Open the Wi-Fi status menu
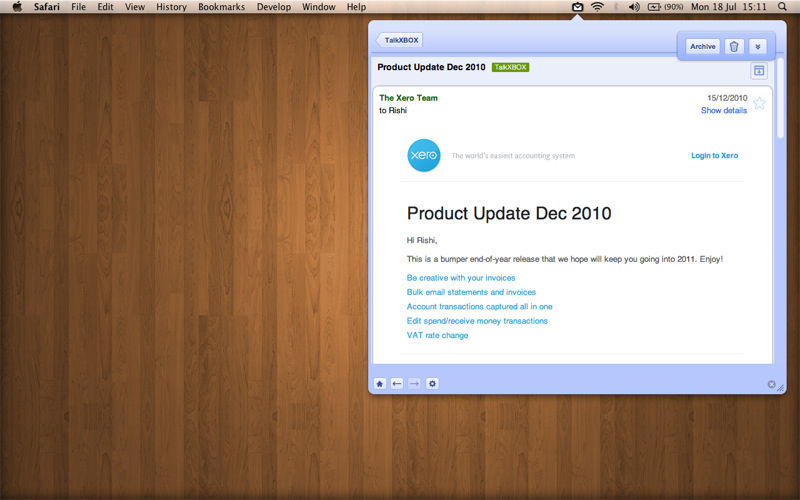The width and height of the screenshot is (800, 500). pos(597,7)
